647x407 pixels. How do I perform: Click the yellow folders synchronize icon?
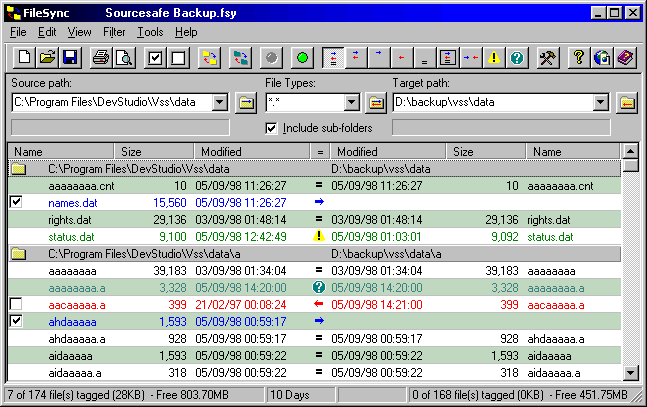(210, 58)
